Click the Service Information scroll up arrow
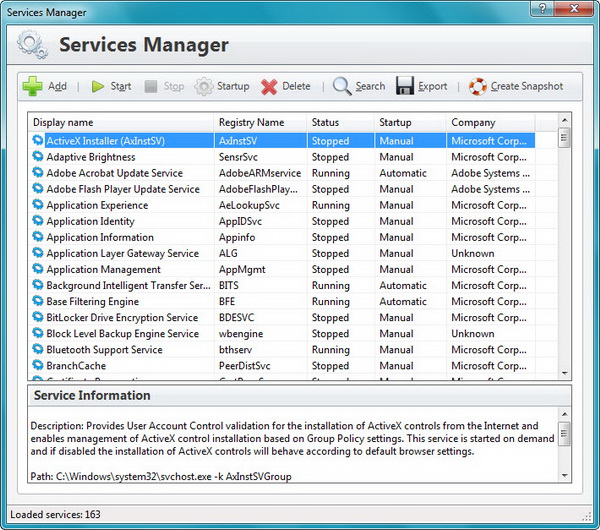The height and width of the screenshot is (530, 600). click(564, 414)
